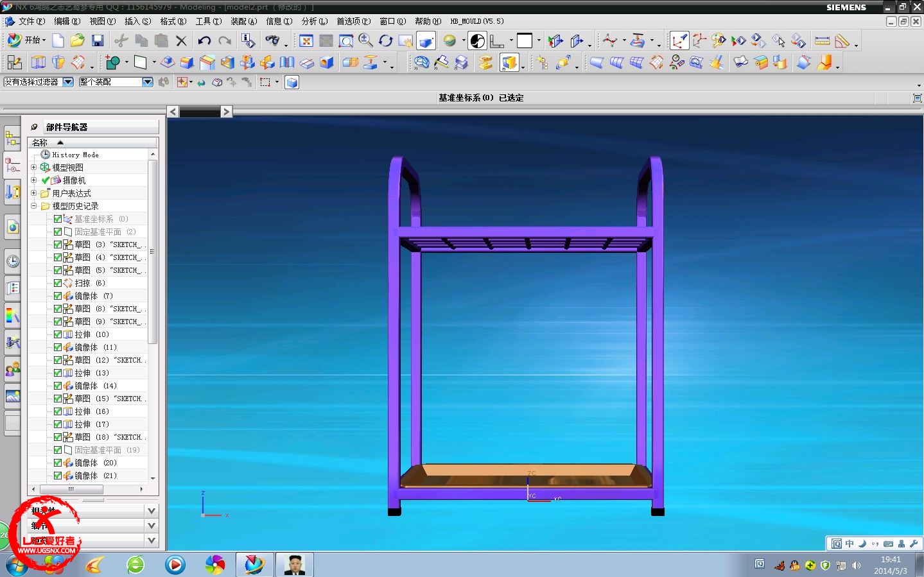Open the 开始 start dropdown
Viewport: 924px width, 577px height.
[26, 40]
